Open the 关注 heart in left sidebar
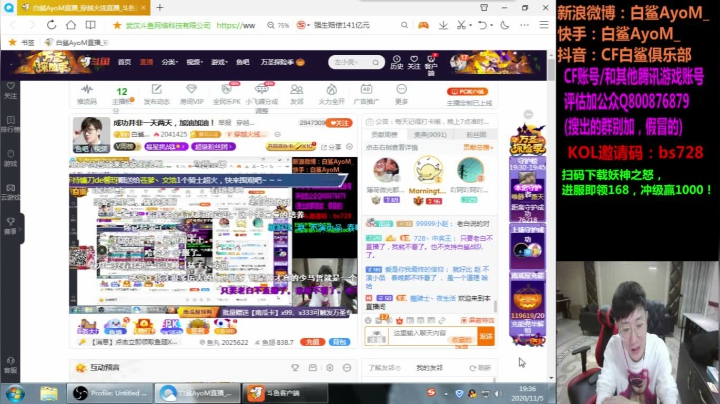The image size is (720, 404). coord(11,90)
